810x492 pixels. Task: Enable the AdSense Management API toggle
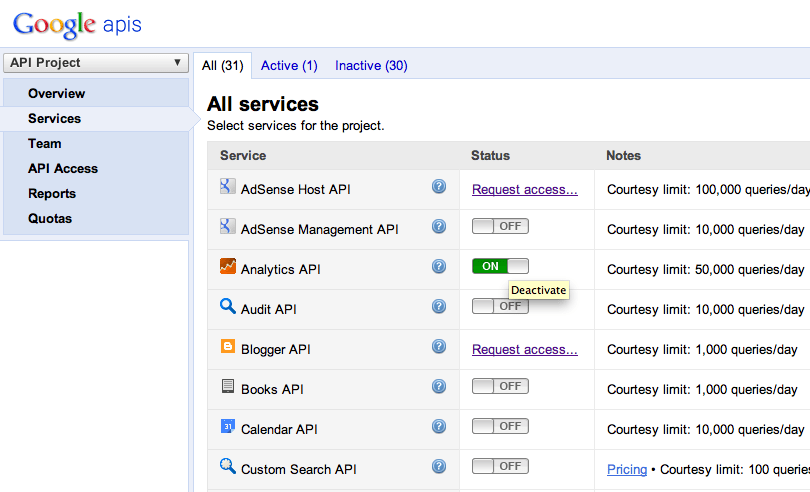[500, 226]
